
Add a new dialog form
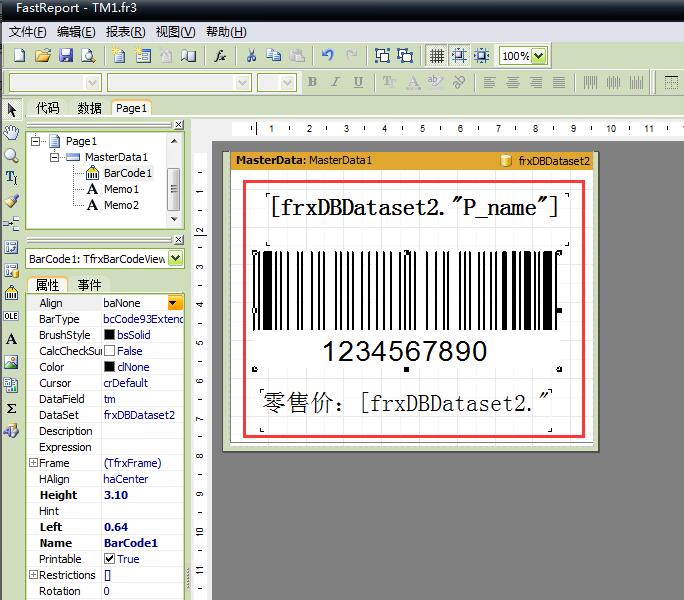tap(143, 55)
